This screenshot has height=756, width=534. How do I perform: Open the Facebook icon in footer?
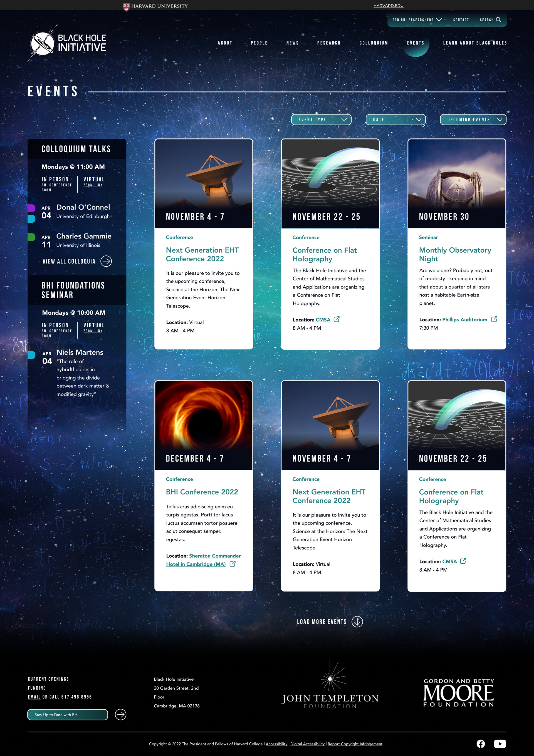(481, 743)
